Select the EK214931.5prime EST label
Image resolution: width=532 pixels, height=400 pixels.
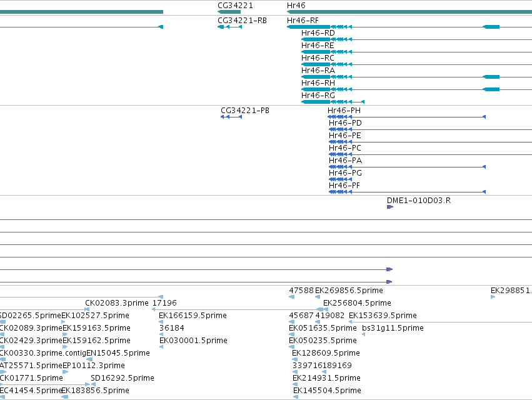click(326, 378)
